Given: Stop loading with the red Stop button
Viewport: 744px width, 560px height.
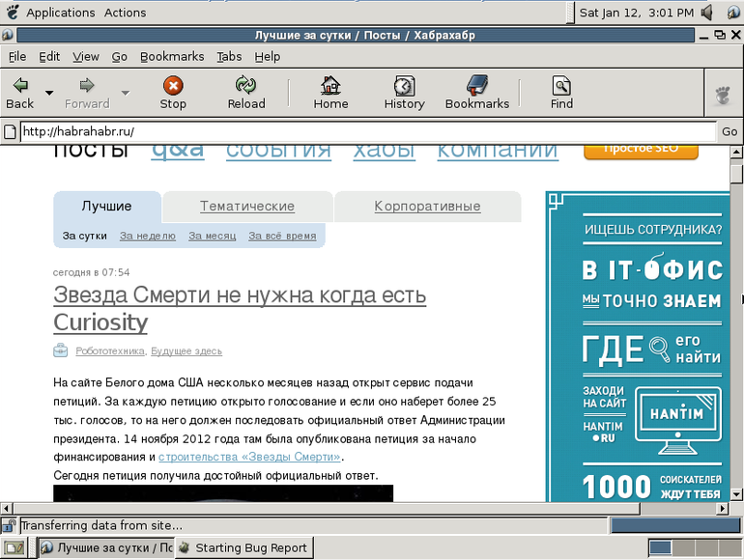Looking at the screenshot, I should coord(173,93).
